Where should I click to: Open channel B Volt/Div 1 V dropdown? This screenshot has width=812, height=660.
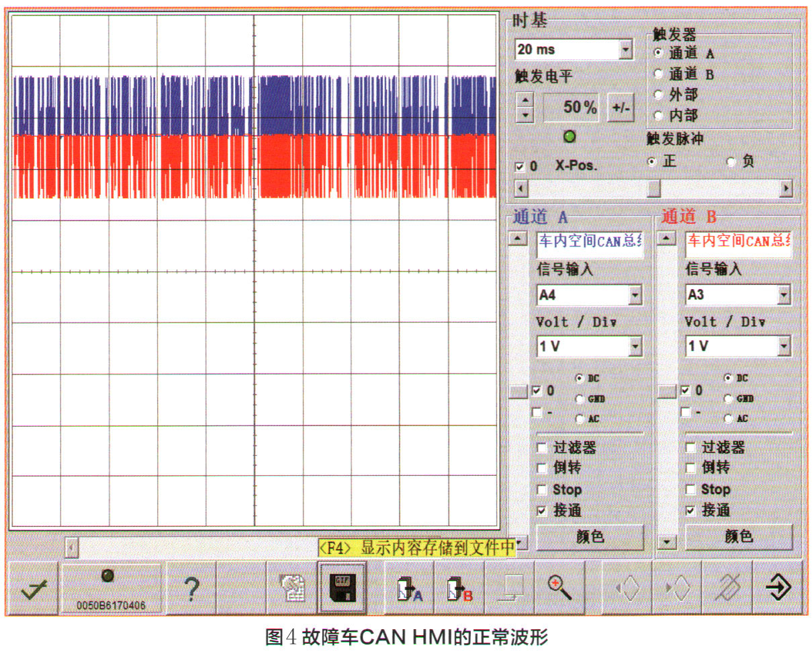click(x=784, y=346)
